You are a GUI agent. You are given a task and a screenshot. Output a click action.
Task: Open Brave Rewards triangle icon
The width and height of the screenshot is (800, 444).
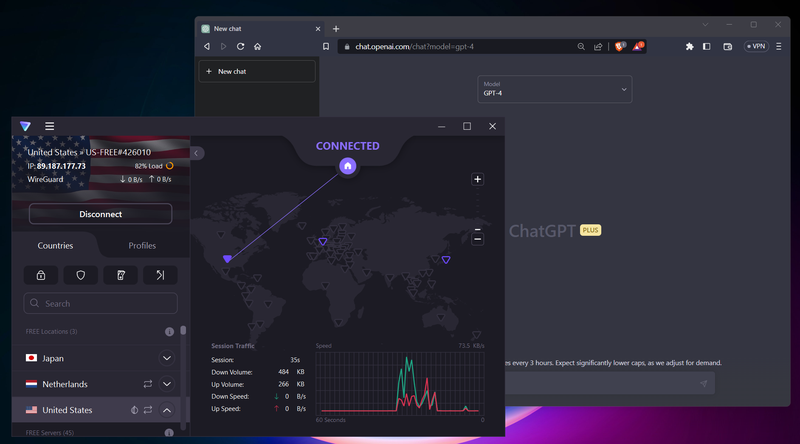pyautogui.click(x=638, y=46)
